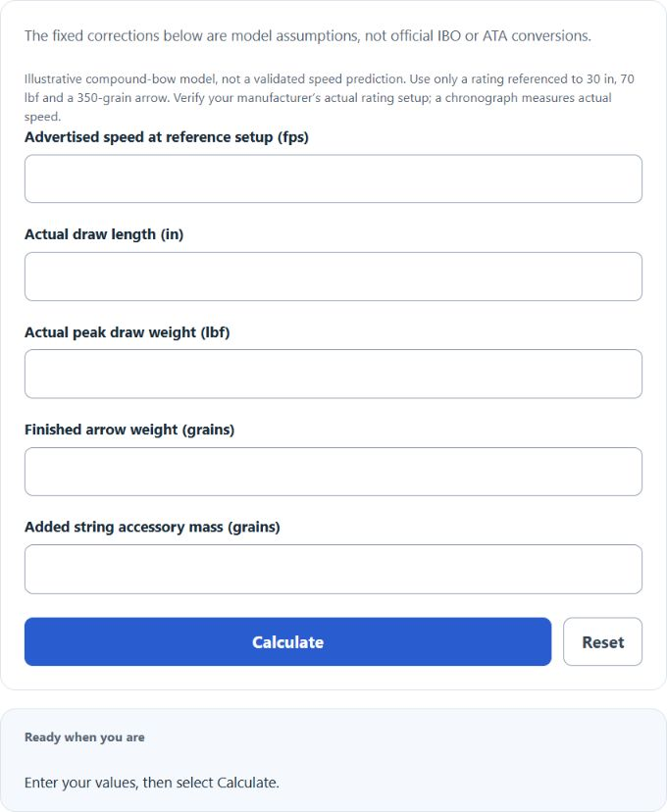
Task: Click the 'Actual draw length (in)' label
Action: [x=104, y=234]
